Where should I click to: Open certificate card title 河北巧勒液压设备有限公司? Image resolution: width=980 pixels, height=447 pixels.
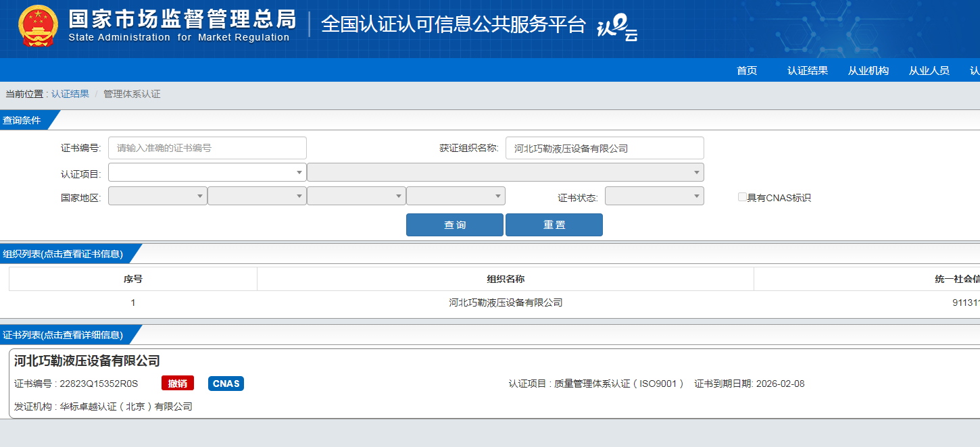[87, 361]
